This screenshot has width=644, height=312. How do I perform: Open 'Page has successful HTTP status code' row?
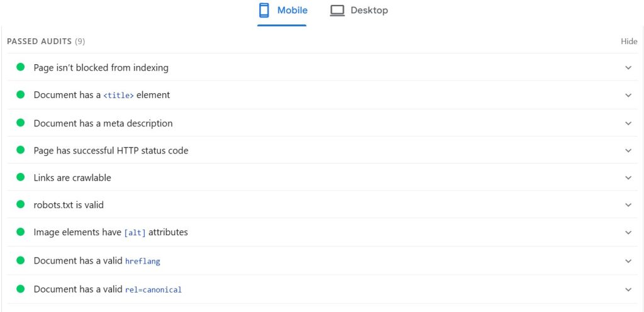111,151
